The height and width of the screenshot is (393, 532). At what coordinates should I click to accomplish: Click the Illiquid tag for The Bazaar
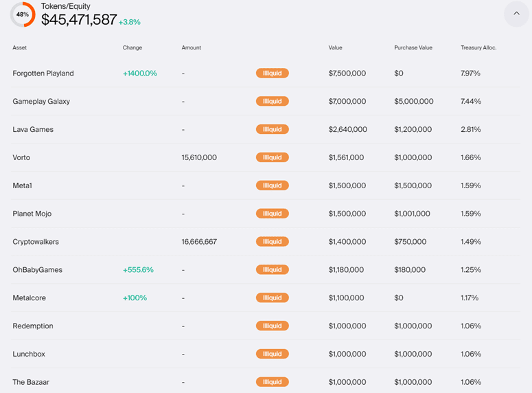[273, 382]
